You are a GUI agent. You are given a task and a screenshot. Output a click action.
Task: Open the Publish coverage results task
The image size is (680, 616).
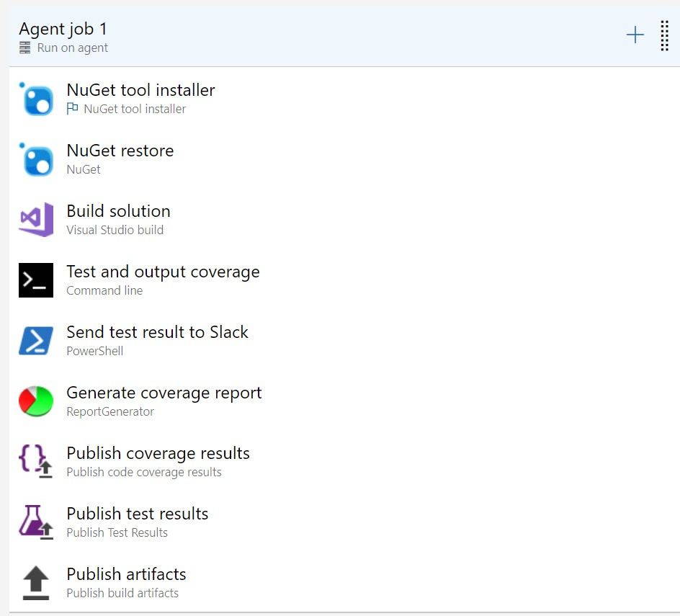click(158, 454)
